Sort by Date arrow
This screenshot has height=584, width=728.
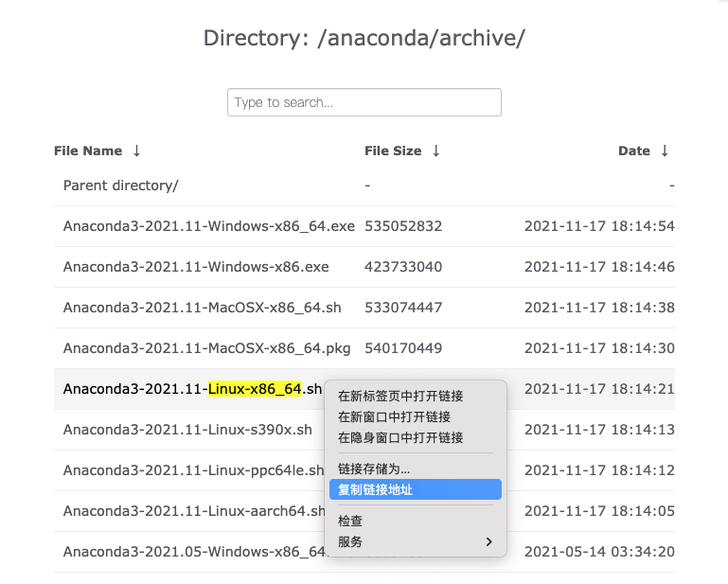tap(665, 150)
